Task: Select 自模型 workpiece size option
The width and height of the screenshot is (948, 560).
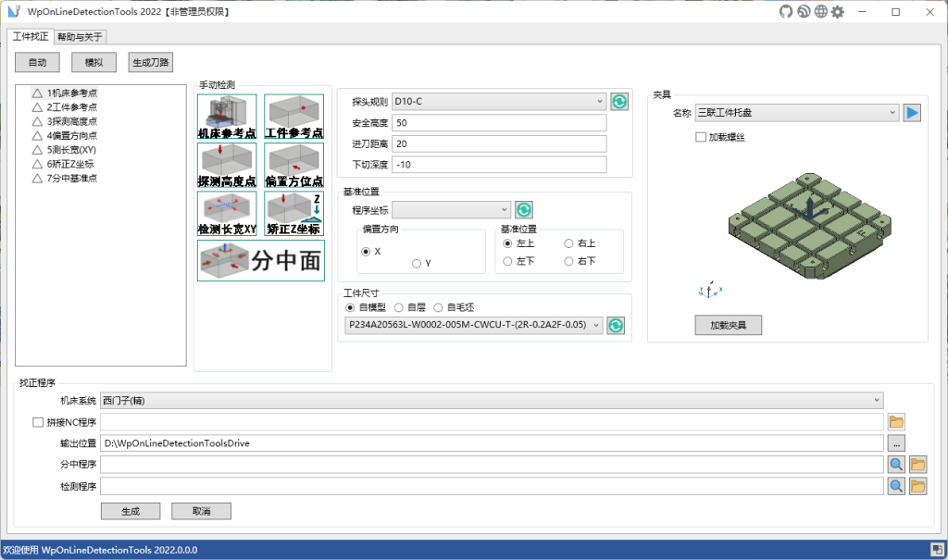Action: click(x=350, y=307)
